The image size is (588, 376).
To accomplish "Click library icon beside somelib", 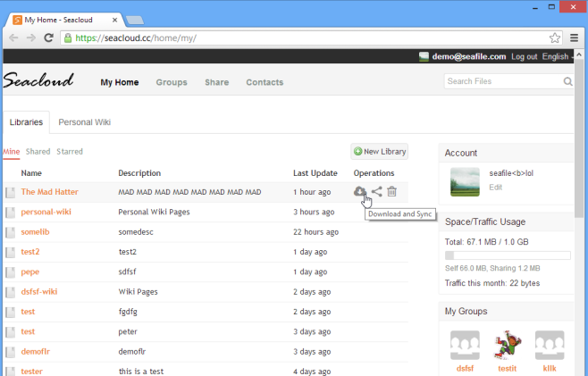I will tap(11, 232).
